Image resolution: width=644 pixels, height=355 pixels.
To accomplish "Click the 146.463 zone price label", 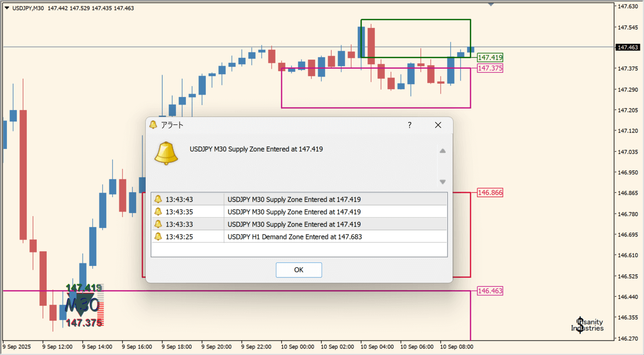I will [489, 291].
